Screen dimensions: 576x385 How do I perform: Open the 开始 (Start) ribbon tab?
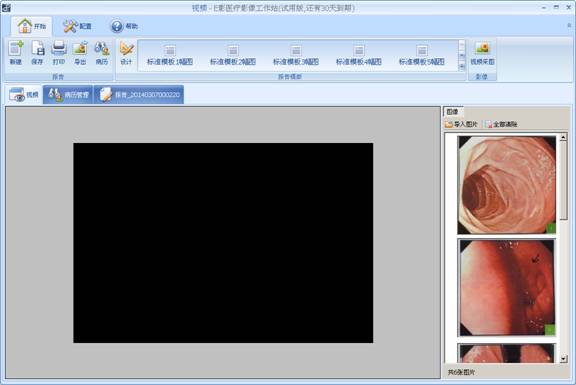coord(32,26)
